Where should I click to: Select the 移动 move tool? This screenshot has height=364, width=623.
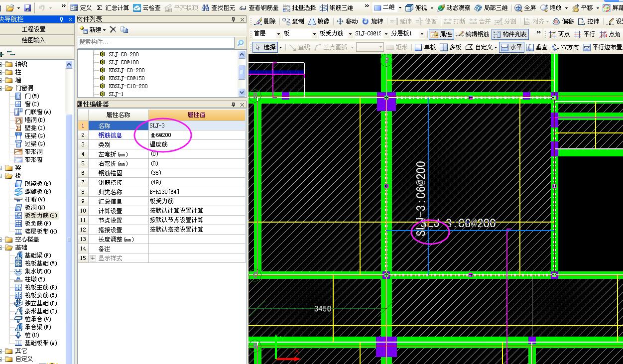point(347,21)
